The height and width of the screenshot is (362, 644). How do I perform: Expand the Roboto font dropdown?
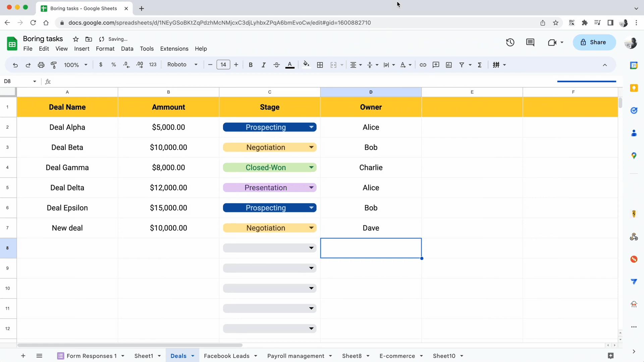click(x=196, y=65)
